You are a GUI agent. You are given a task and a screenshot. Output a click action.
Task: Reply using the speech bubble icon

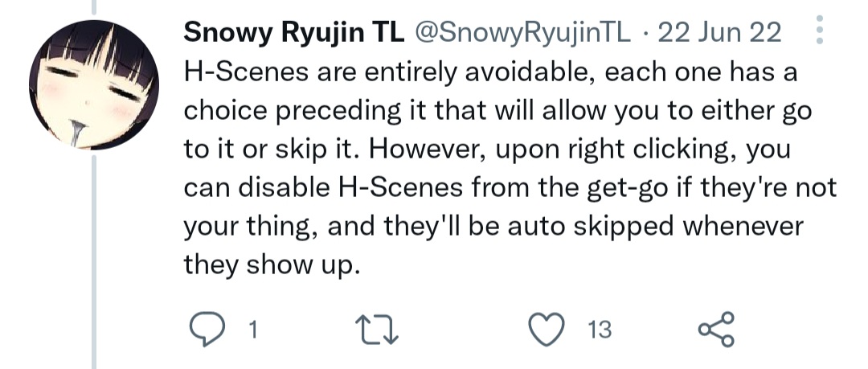(x=206, y=329)
